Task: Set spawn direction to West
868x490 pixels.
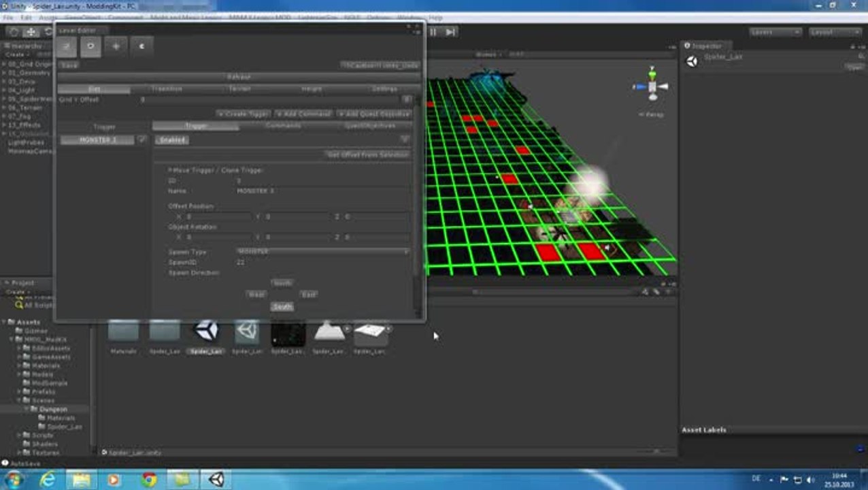Action: click(x=256, y=295)
